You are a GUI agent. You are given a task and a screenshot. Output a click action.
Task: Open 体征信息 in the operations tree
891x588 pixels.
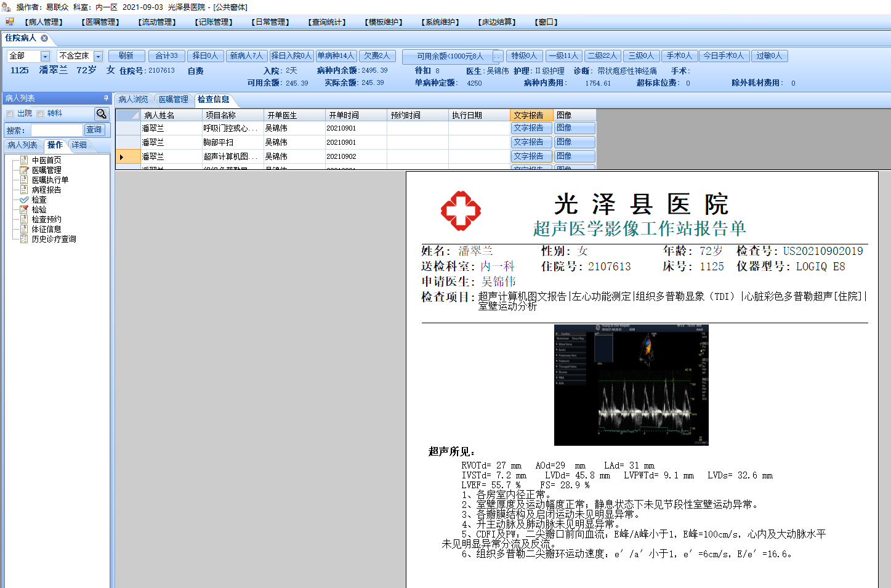[46, 229]
